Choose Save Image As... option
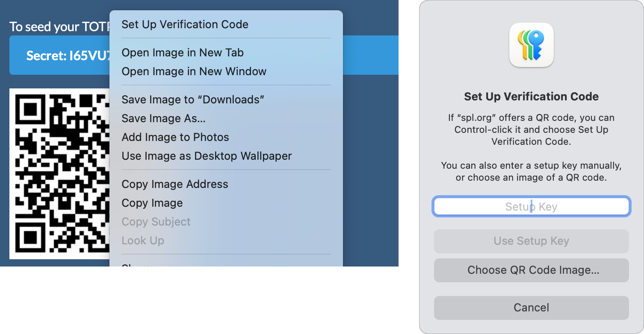This screenshot has height=334, width=644. pos(163,118)
